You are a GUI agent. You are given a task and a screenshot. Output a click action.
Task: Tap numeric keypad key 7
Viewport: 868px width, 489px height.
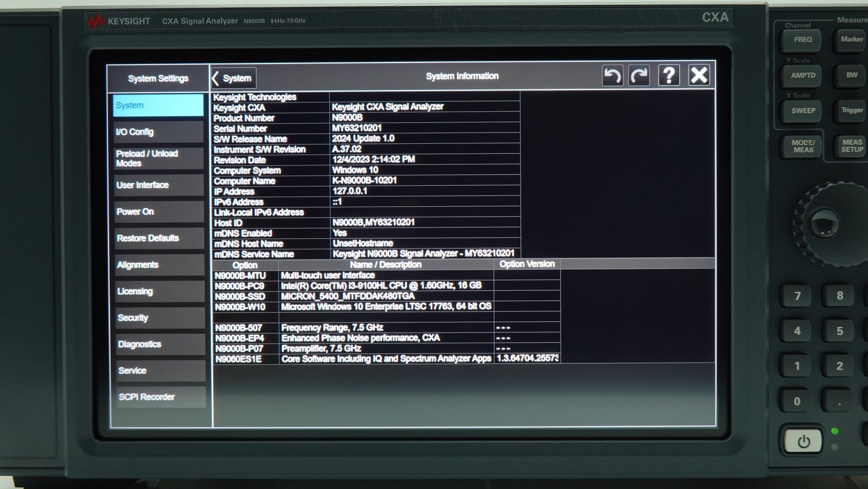797,296
